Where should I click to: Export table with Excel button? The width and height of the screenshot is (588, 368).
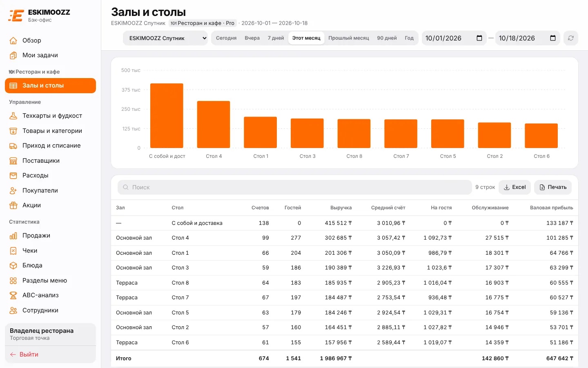(514, 187)
